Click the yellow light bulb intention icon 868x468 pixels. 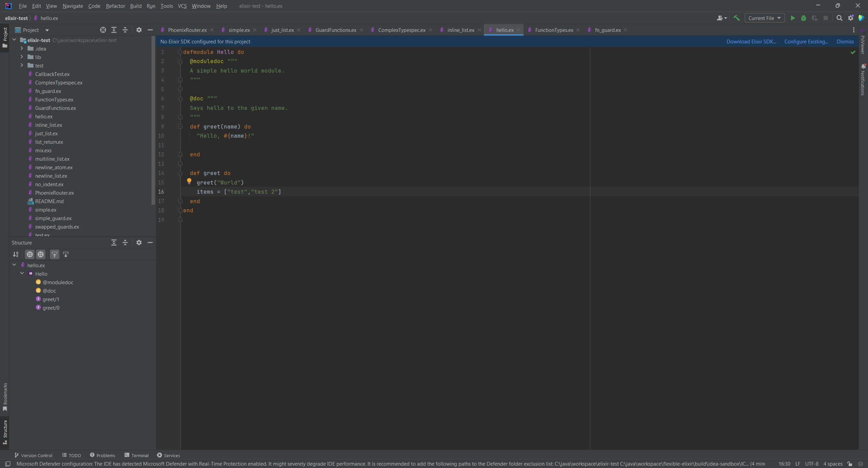[x=189, y=181]
